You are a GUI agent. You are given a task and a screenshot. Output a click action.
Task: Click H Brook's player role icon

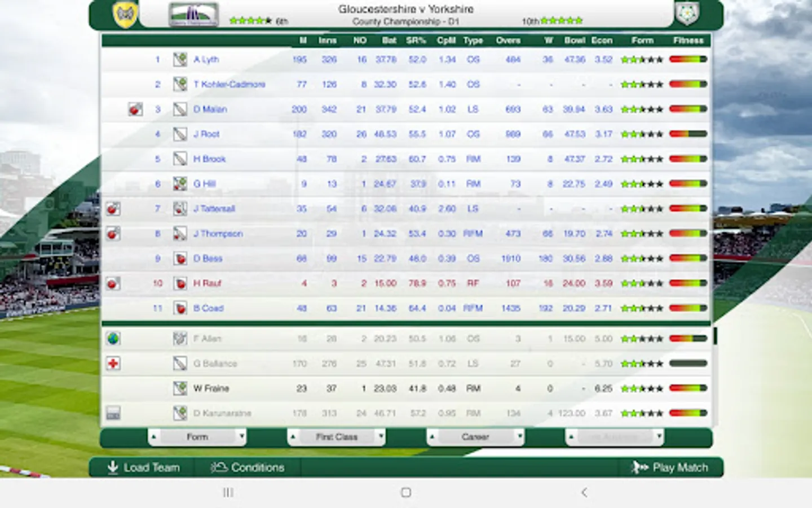[x=180, y=159]
